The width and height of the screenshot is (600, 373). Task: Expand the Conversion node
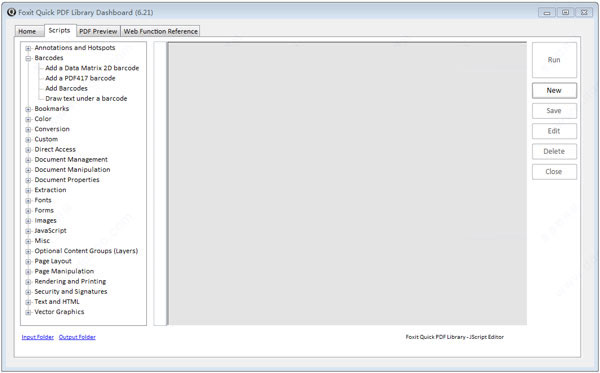(x=28, y=130)
